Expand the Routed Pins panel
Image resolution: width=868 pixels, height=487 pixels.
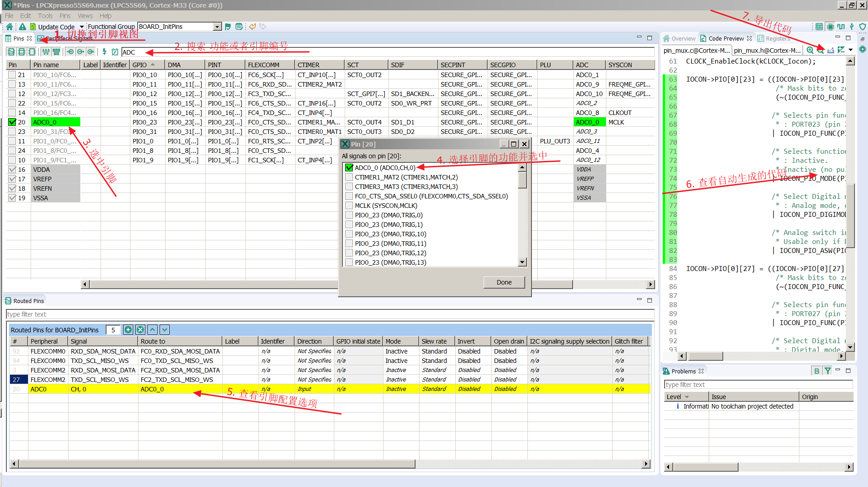(649, 300)
